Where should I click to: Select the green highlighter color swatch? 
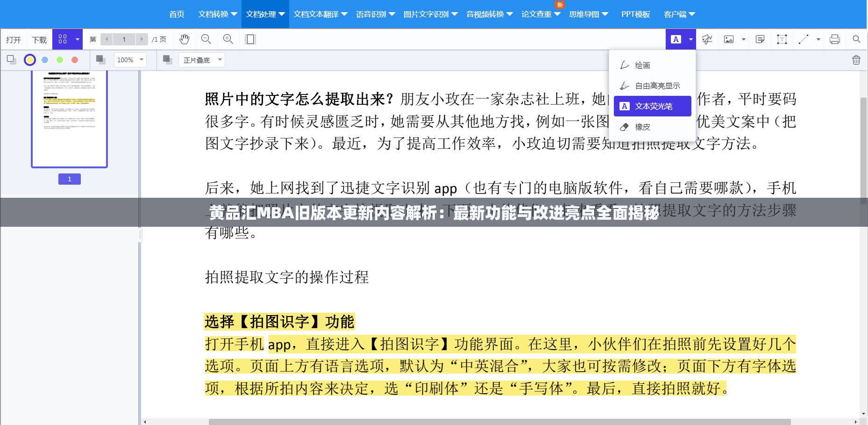coord(60,60)
